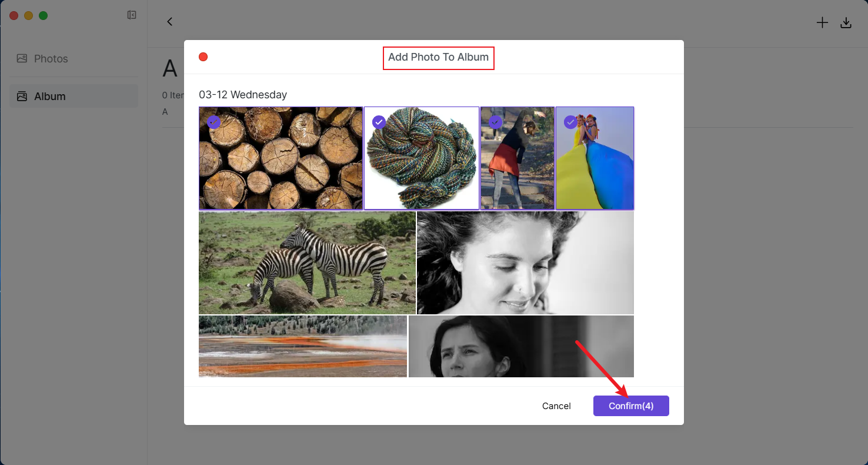The image size is (868, 465).
Task: Uncheck the wood logs photo checkmark
Action: point(213,122)
